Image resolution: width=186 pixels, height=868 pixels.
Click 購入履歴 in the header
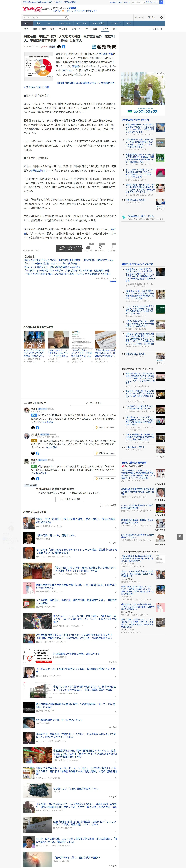click(x=152, y=18)
